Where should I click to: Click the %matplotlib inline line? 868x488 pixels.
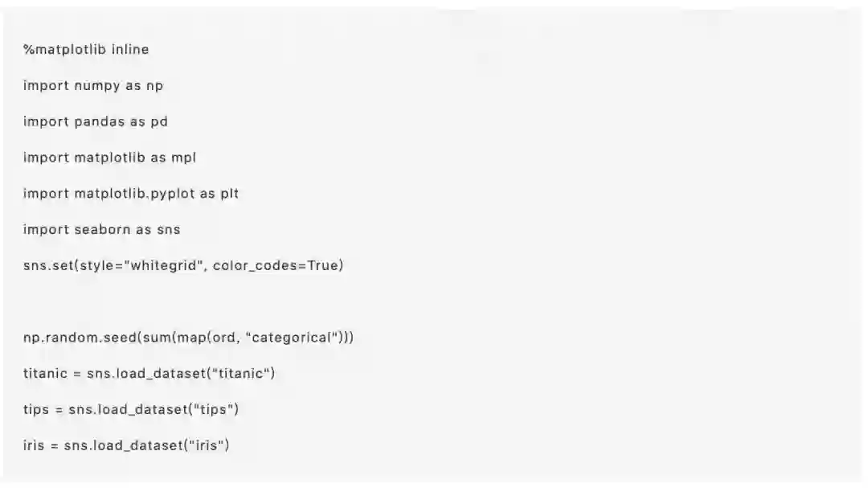86,50
